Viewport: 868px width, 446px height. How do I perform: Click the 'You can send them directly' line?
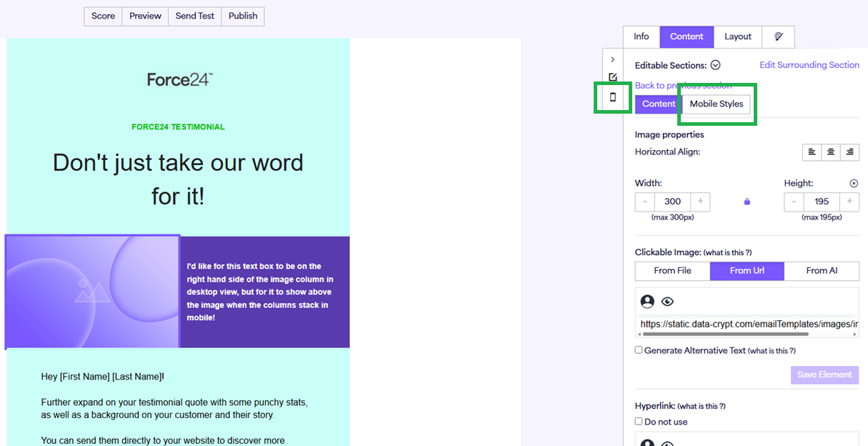163,440
